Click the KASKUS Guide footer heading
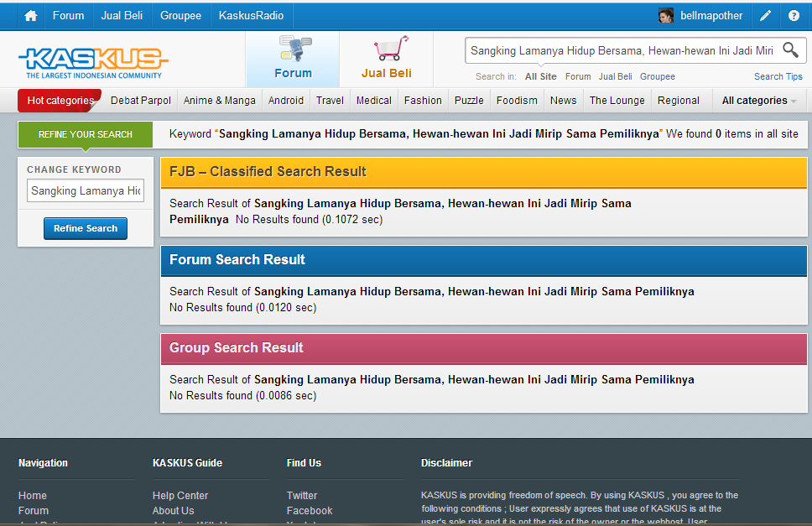The height and width of the screenshot is (526, 812). click(x=187, y=463)
